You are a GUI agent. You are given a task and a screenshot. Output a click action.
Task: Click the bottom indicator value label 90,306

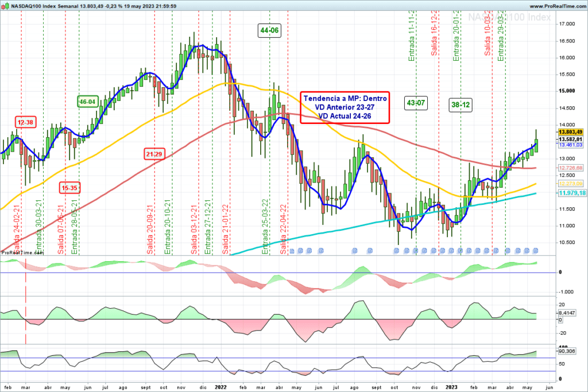tap(567, 351)
